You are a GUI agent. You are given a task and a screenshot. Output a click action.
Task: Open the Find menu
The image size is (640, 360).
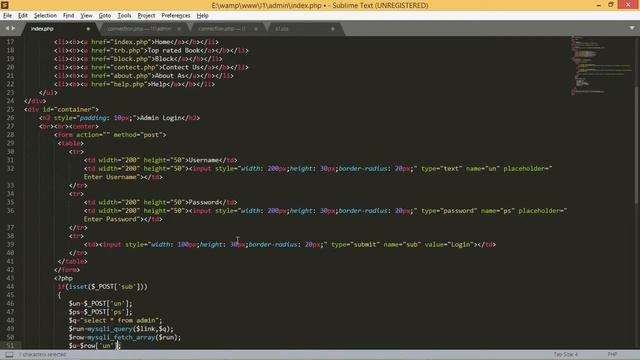(68, 16)
